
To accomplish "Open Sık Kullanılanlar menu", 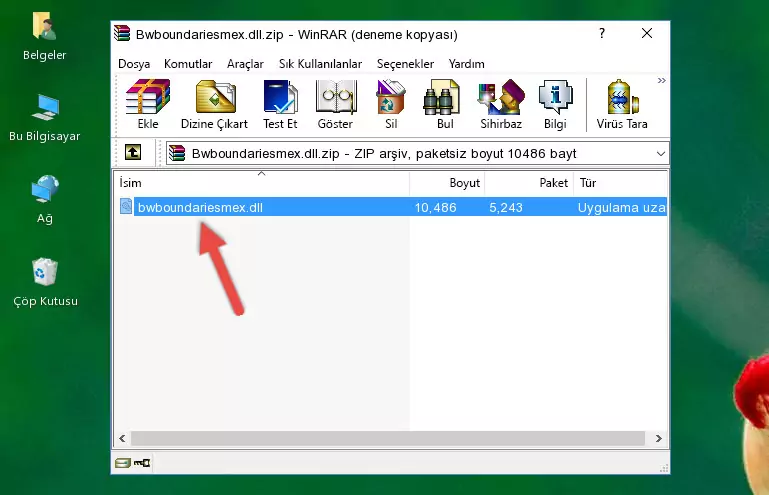I will tap(320, 64).
